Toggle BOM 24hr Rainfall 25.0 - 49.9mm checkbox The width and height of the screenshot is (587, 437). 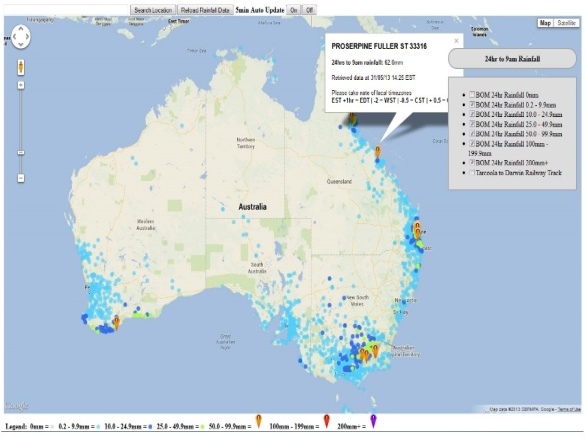(472, 124)
